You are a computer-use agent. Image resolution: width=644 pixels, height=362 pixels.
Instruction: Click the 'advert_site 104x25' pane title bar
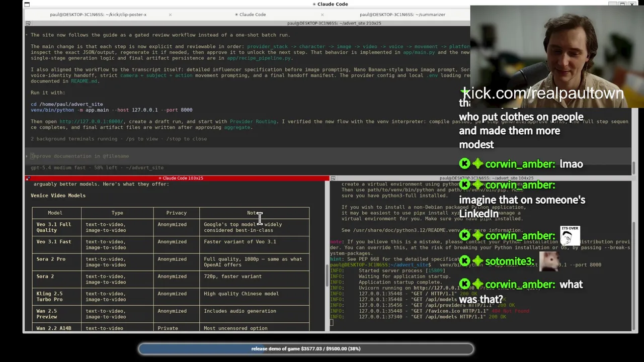486,178
